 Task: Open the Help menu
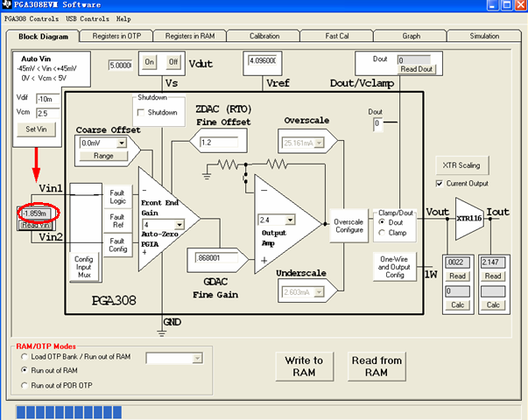[123, 19]
